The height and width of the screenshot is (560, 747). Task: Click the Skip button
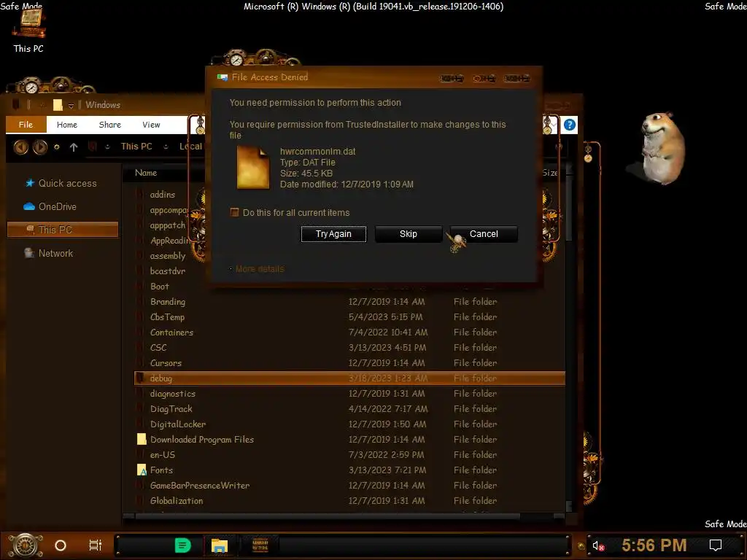pos(409,234)
